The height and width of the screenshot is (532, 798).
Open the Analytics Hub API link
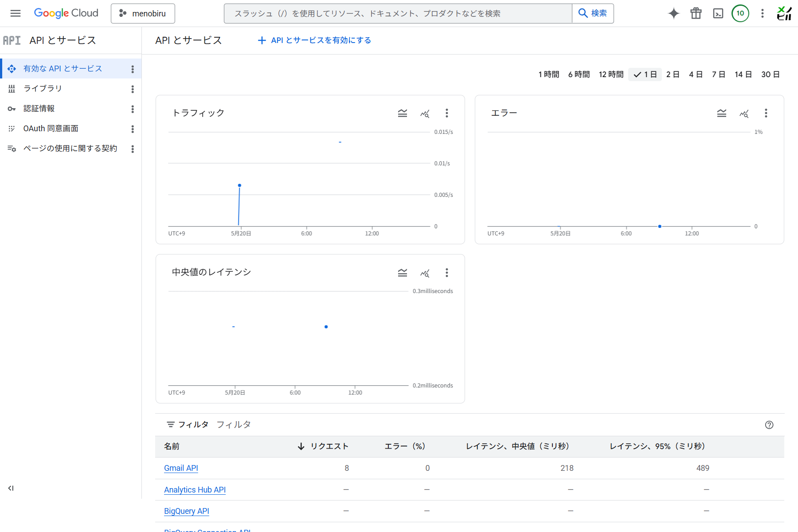pyautogui.click(x=195, y=490)
